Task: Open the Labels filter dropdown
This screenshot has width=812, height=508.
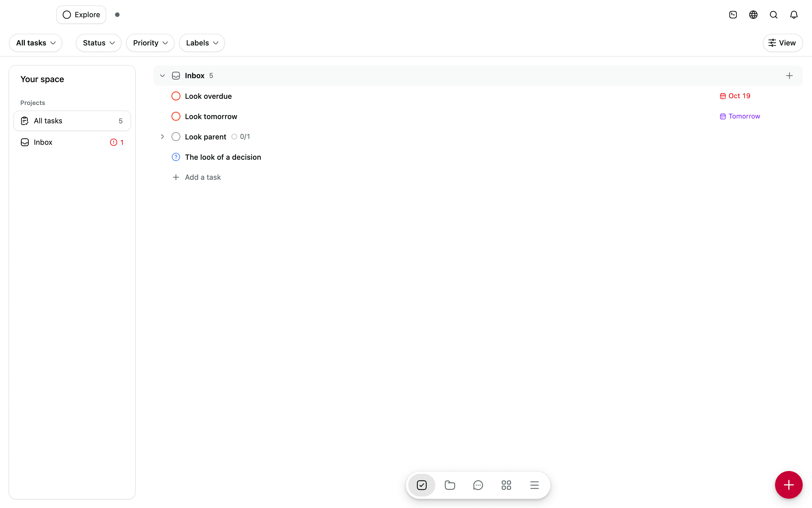Action: click(x=202, y=43)
